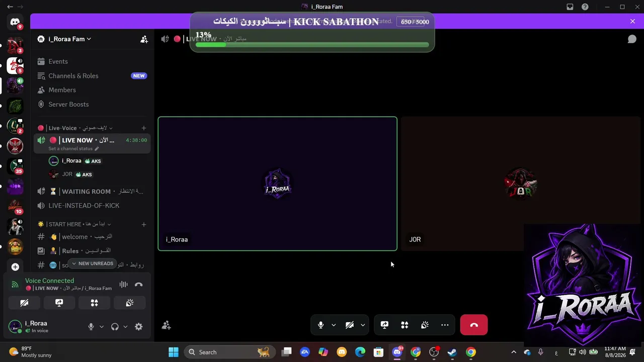Toggle camera in the Voice Connected panel
Viewport: 644px width, 362px height.
24,303
